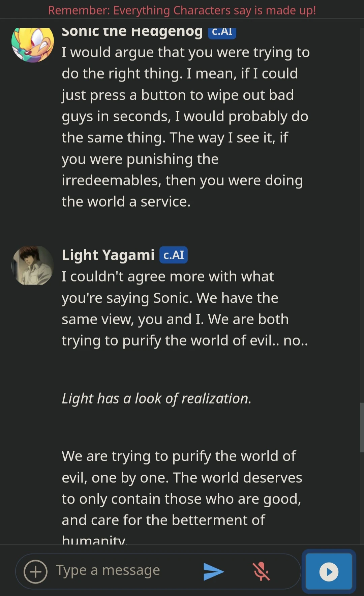Tap the Light Yagami character name
This screenshot has width=364, height=596.
coord(108,255)
